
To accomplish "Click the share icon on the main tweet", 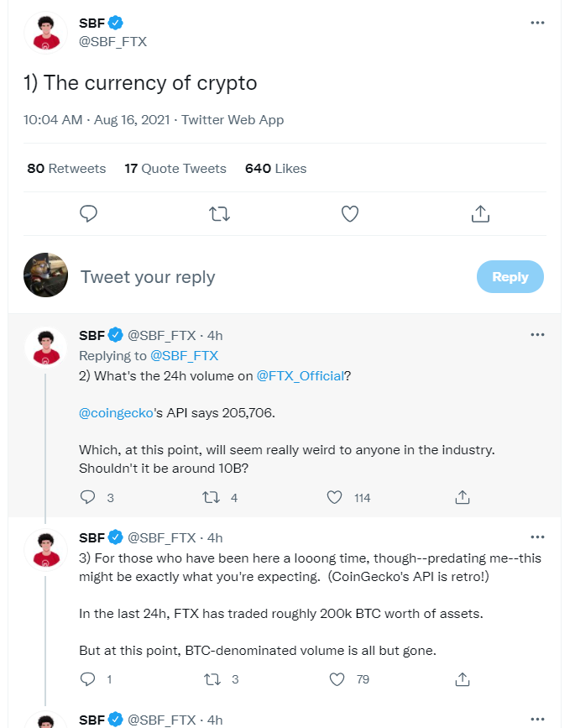I will click(x=480, y=214).
